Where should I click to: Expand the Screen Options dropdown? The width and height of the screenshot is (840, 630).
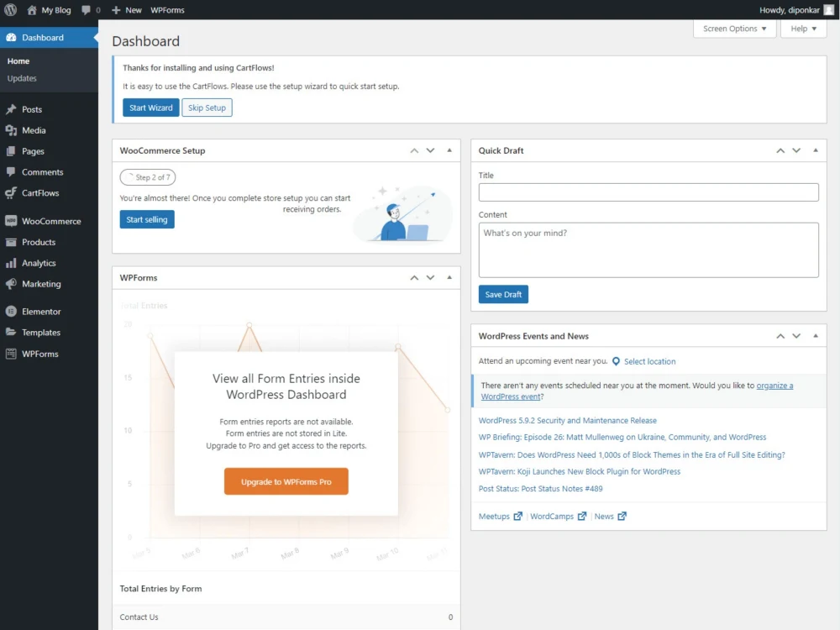(x=734, y=29)
